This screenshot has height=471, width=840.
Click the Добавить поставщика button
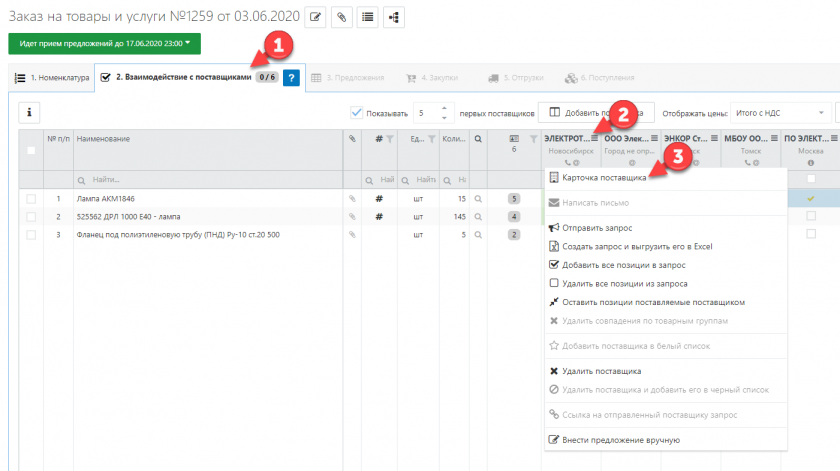coord(594,113)
